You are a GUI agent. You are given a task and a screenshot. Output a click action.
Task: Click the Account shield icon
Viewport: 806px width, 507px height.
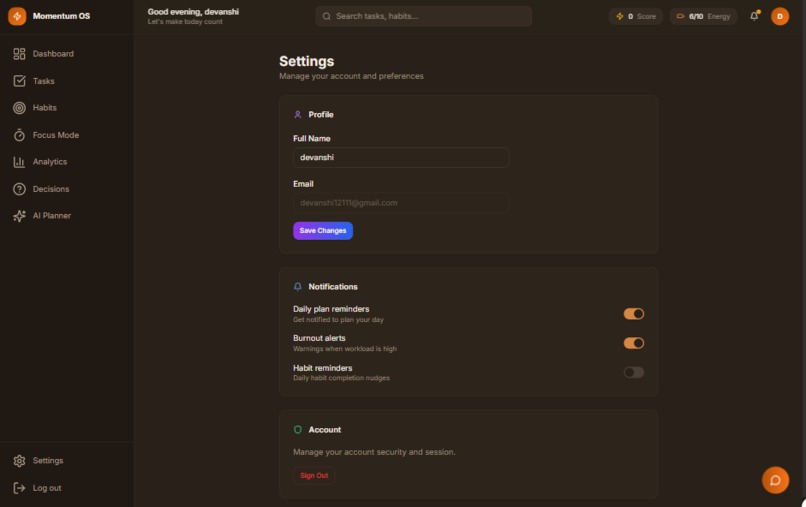pyautogui.click(x=298, y=430)
